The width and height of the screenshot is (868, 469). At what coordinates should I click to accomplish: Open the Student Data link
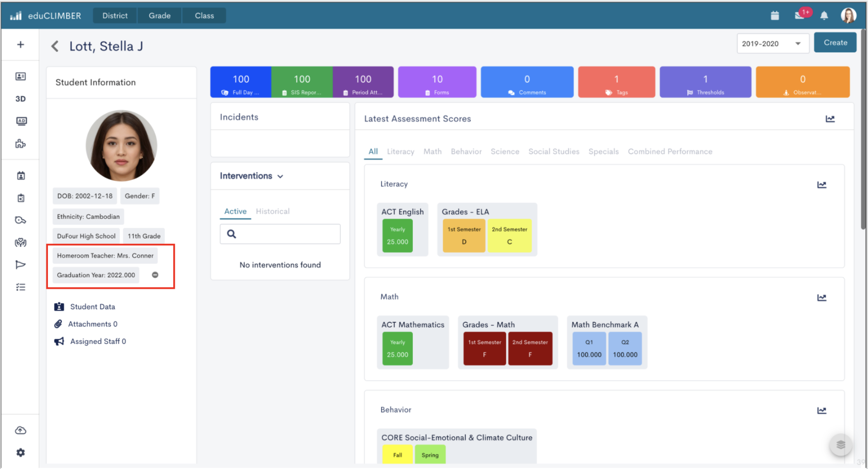84,307
